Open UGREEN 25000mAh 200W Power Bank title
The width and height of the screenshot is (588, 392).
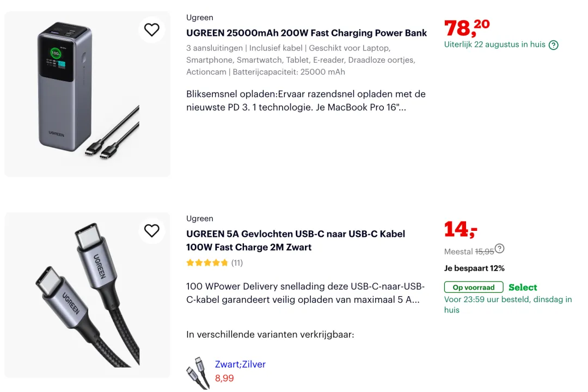[306, 33]
